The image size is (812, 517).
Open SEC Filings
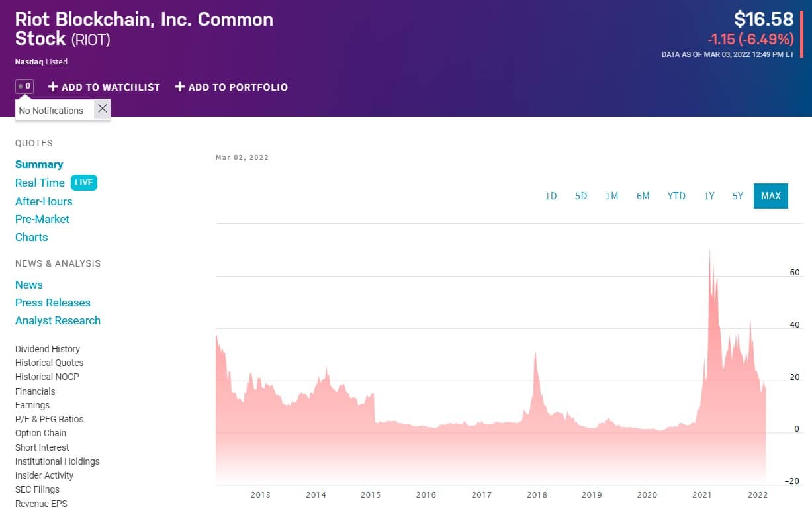pos(38,489)
